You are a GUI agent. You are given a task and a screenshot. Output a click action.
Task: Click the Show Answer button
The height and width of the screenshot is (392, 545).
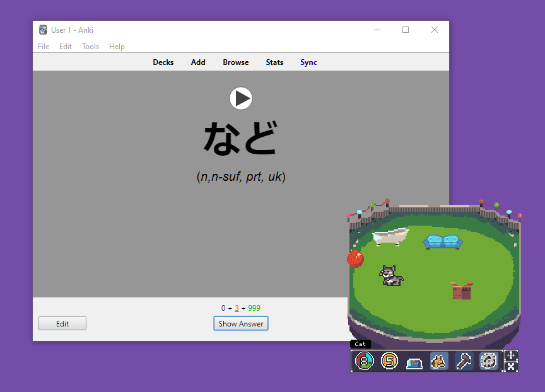click(x=241, y=323)
